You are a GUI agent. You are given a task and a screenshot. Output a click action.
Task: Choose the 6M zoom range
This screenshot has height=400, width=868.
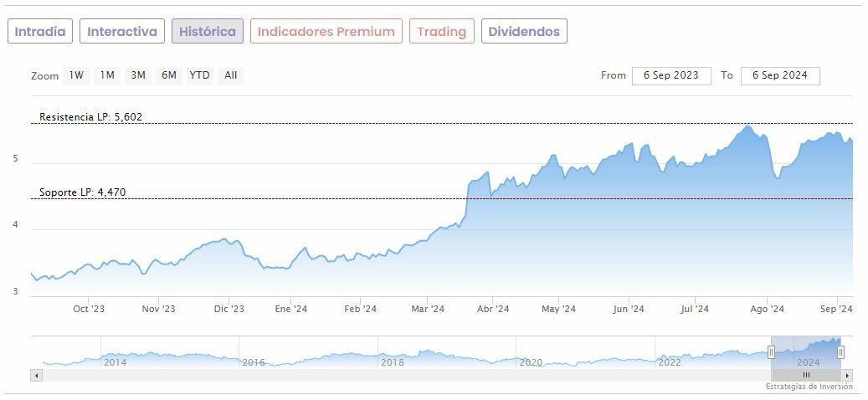click(x=169, y=75)
